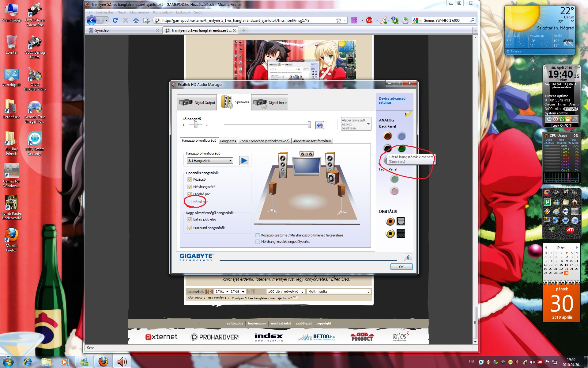
Task: Click the rear left speaker on stand
Action: [x=272, y=198]
